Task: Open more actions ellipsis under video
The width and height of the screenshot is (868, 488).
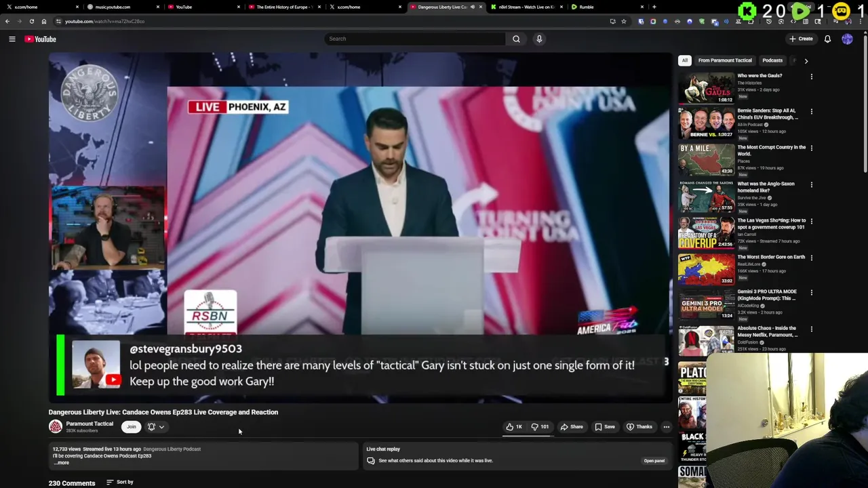Action: coord(667,426)
